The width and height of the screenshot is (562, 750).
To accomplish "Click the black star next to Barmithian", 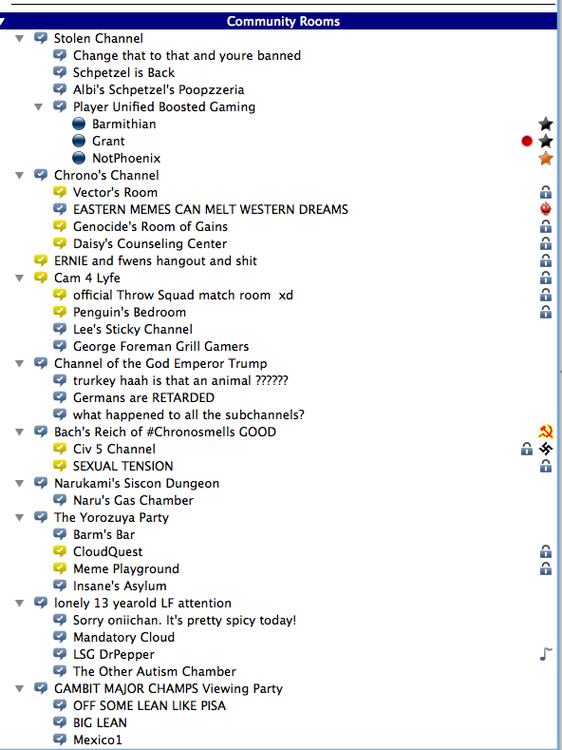I will pyautogui.click(x=545, y=124).
